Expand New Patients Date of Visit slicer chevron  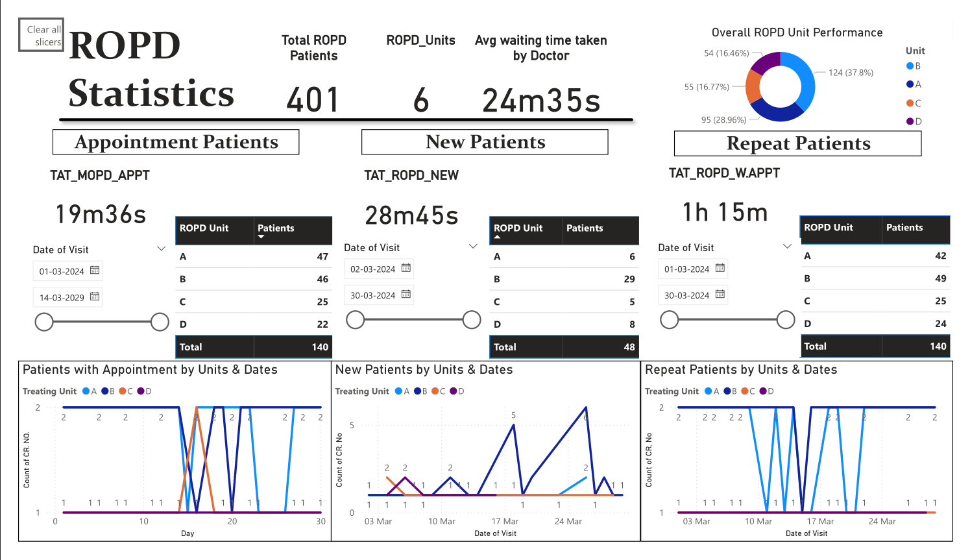(473, 247)
